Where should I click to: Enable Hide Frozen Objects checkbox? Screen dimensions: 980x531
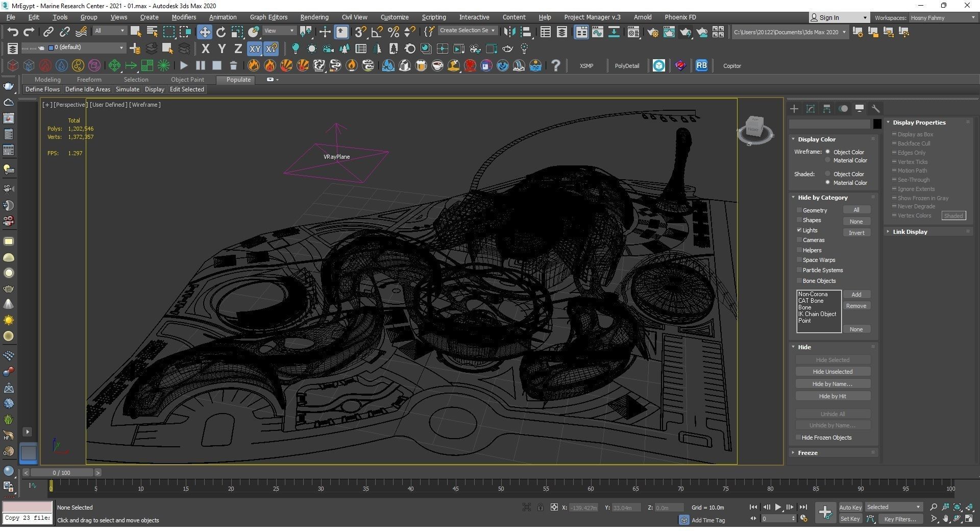(x=798, y=438)
